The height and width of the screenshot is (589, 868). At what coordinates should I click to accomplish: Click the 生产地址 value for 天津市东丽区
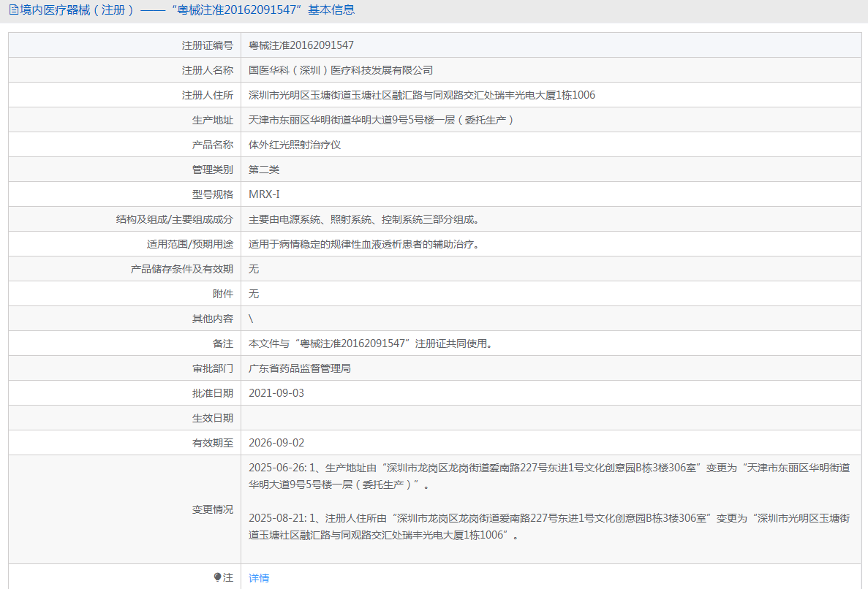pos(381,120)
